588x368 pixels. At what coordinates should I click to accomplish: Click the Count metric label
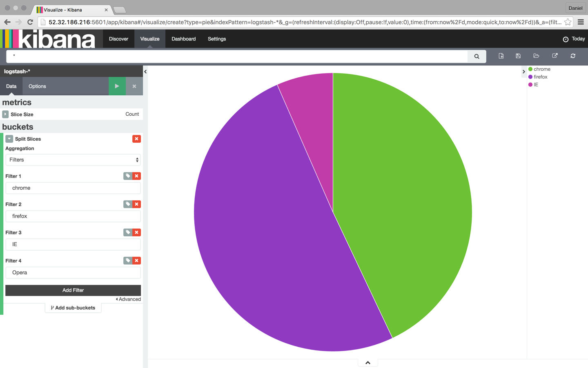132,114
